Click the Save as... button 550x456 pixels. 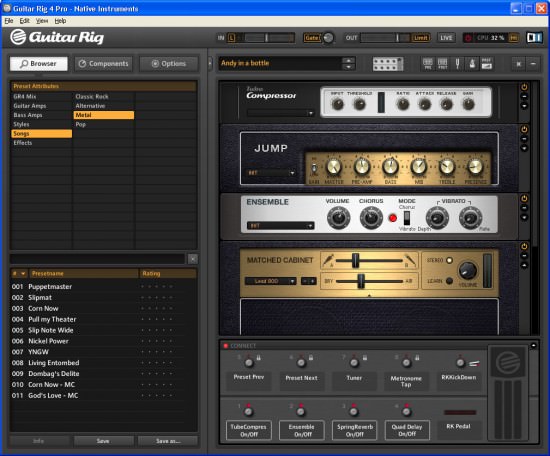coord(168,441)
